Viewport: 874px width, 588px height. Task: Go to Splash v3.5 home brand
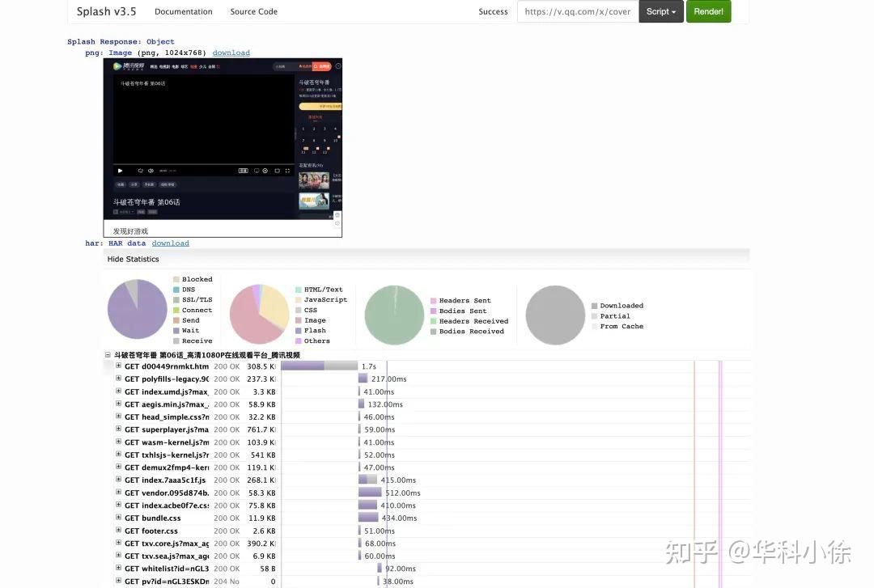coord(107,11)
